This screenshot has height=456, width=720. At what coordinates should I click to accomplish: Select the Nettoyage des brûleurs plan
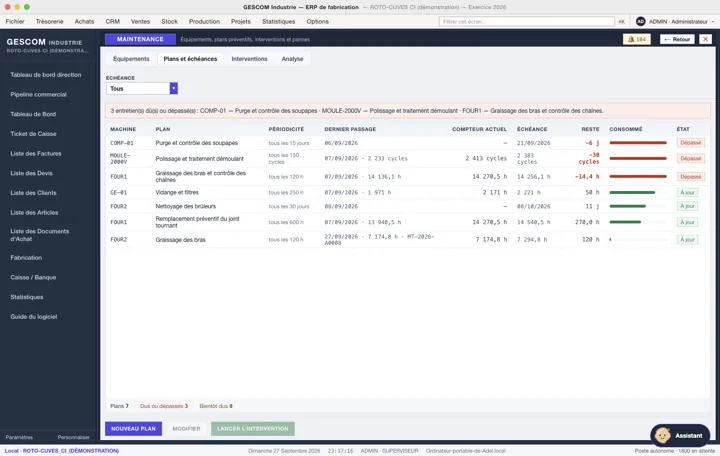tap(186, 206)
